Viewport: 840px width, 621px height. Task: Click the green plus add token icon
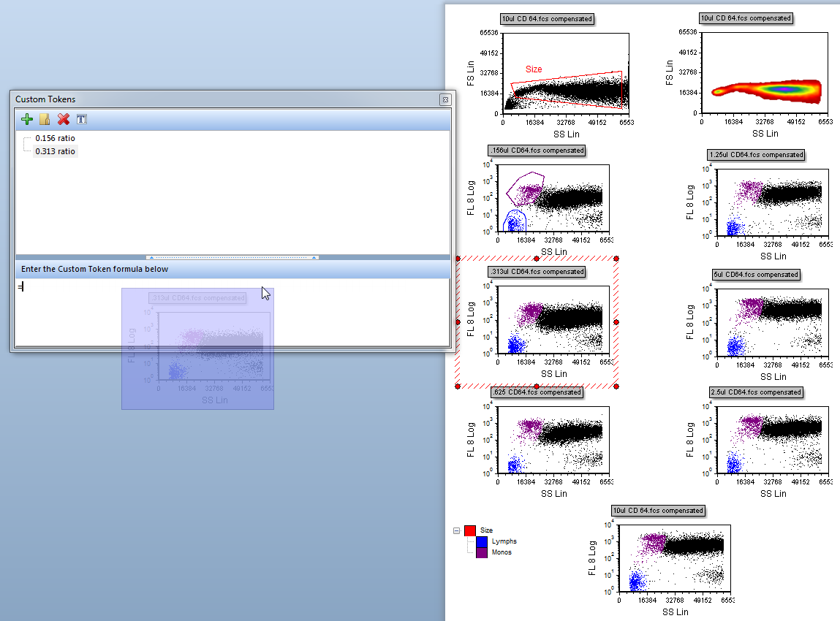tap(27, 119)
